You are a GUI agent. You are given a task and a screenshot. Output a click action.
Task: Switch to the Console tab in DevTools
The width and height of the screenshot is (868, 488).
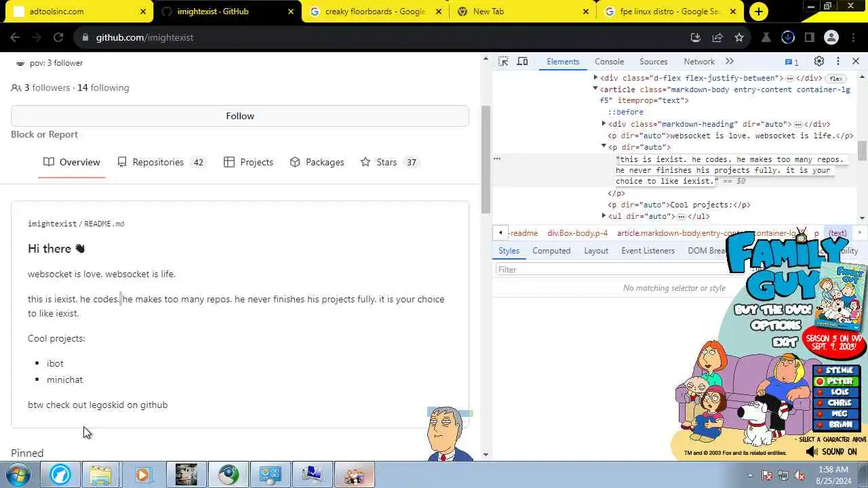(609, 61)
